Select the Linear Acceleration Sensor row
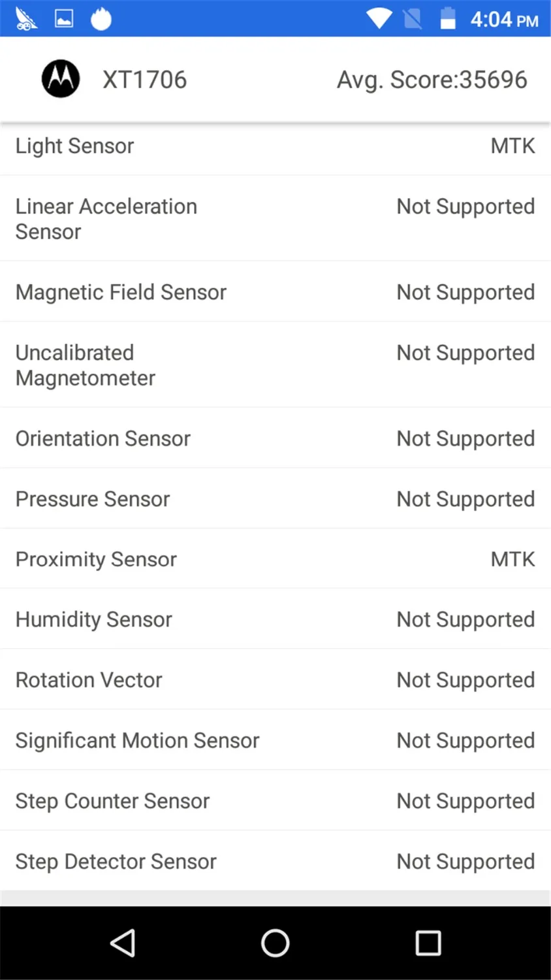551x980 pixels. tap(275, 219)
